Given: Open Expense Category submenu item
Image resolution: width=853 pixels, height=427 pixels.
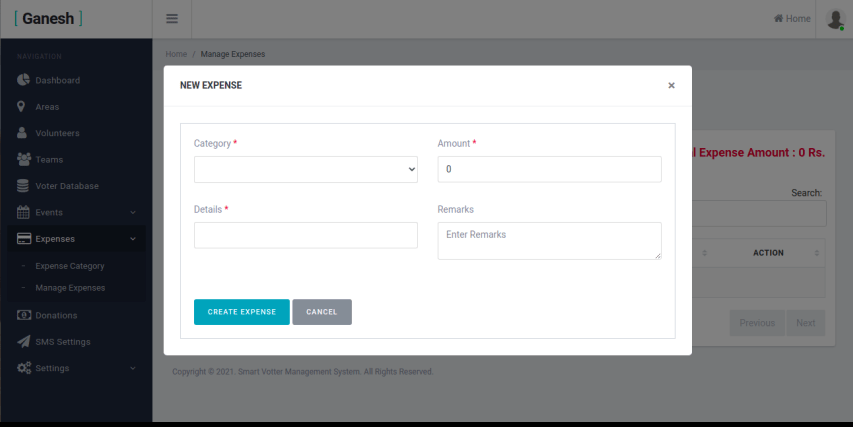Looking at the screenshot, I should [70, 266].
